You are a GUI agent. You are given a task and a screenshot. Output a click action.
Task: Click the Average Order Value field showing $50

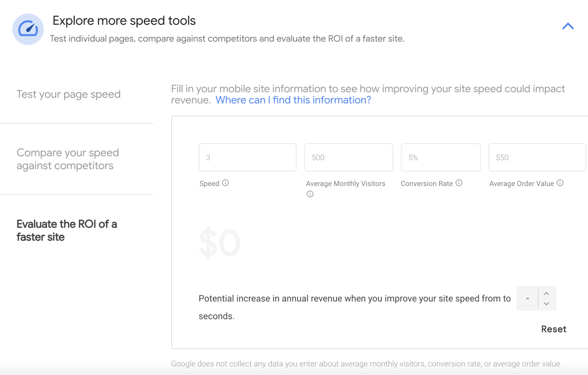click(537, 157)
